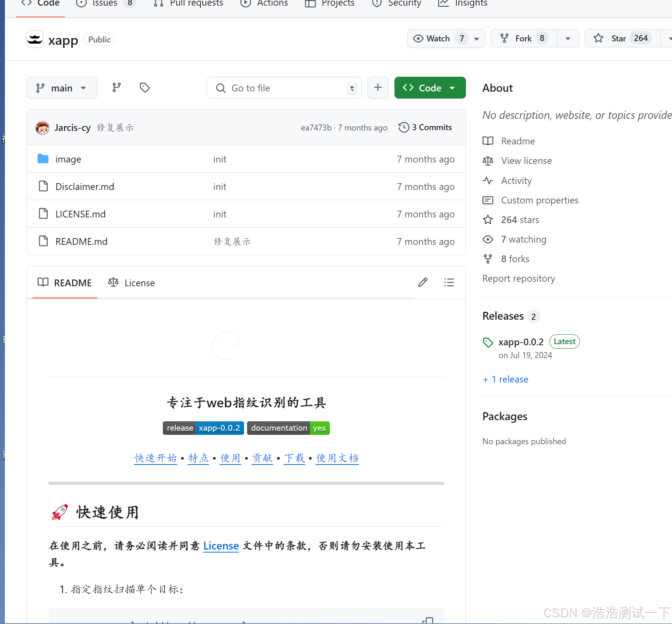Image resolution: width=672 pixels, height=624 pixels.
Task: Open the Actions tab
Action: (x=264, y=4)
